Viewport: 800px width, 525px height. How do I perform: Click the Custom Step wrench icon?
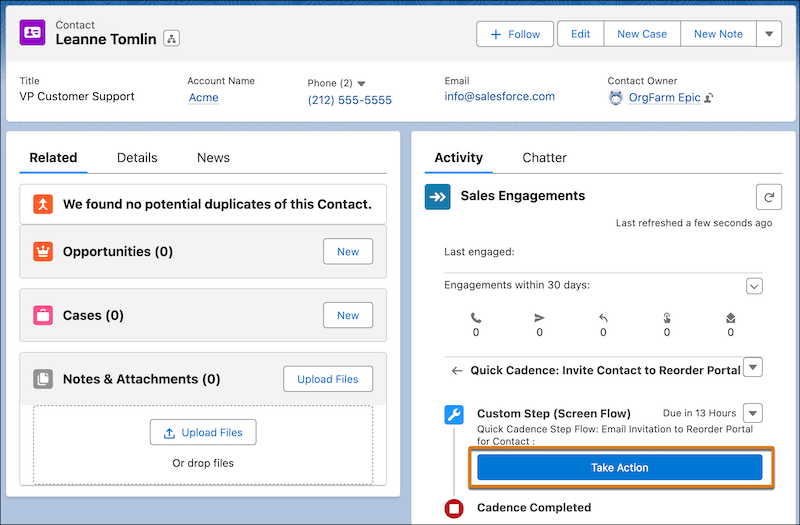point(454,414)
